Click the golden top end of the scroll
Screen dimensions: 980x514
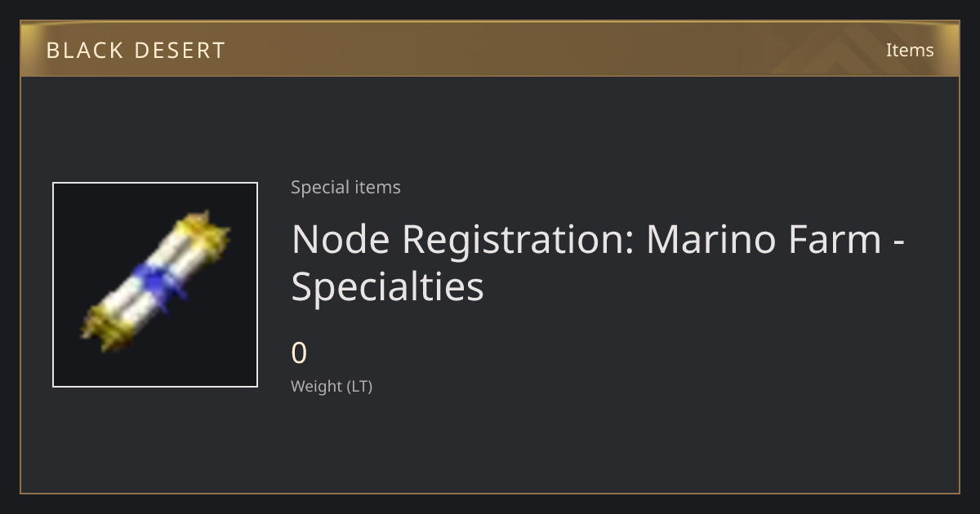(x=204, y=233)
